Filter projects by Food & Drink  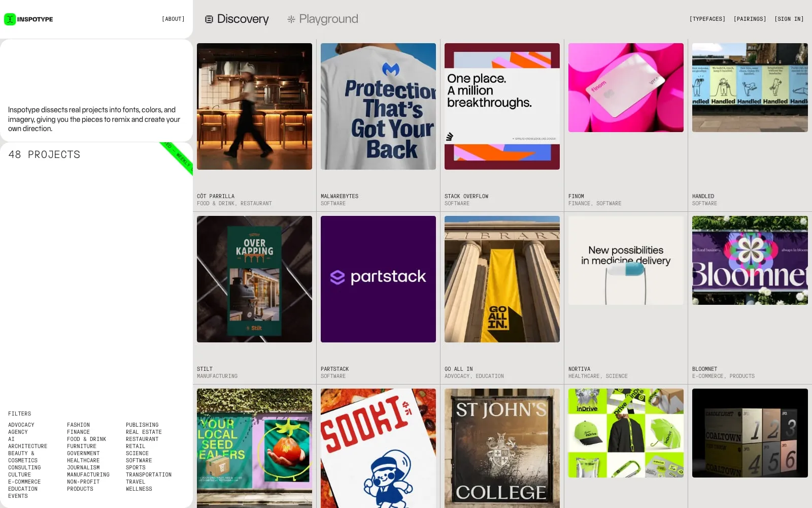pos(86,439)
